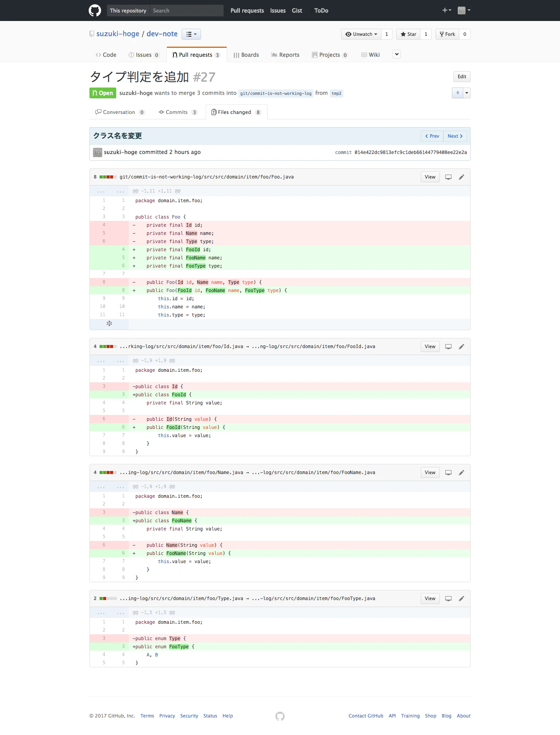Screen dimensions: 560x735
Task: Edit FooName.java with the pencil icon
Action: click(462, 472)
